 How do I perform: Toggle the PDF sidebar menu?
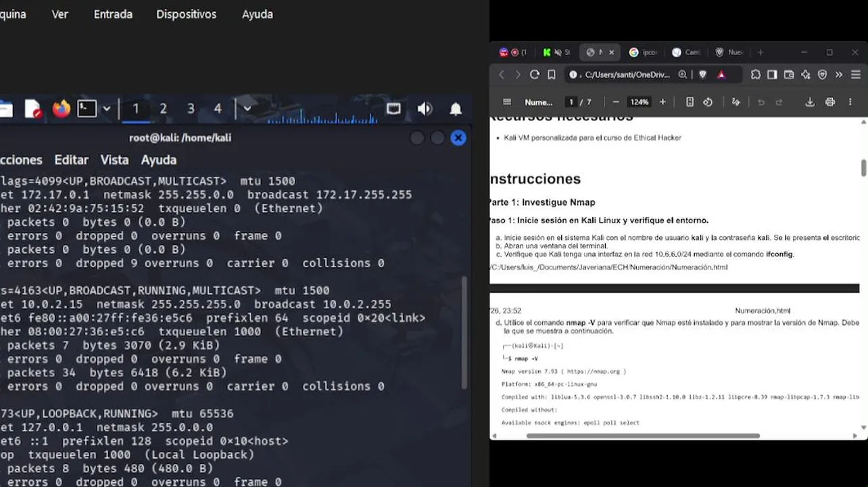point(507,102)
